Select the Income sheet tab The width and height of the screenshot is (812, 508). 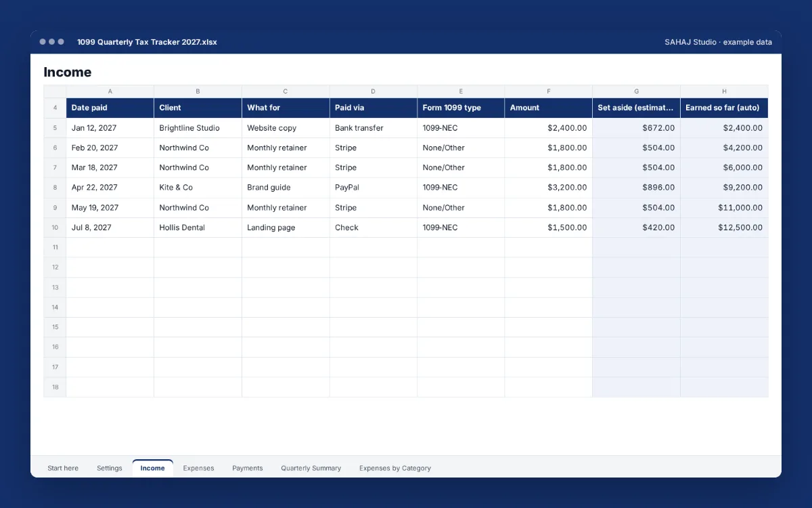(x=153, y=468)
